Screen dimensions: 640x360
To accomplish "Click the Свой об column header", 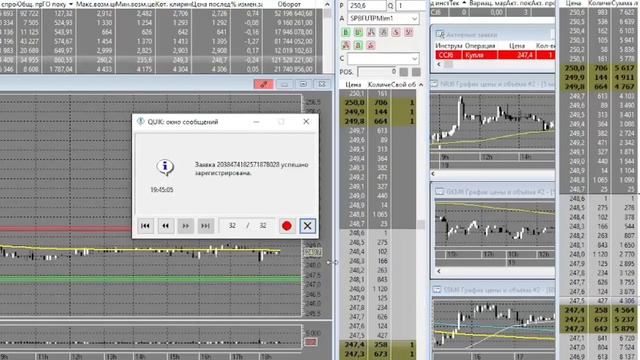I will point(403,84).
